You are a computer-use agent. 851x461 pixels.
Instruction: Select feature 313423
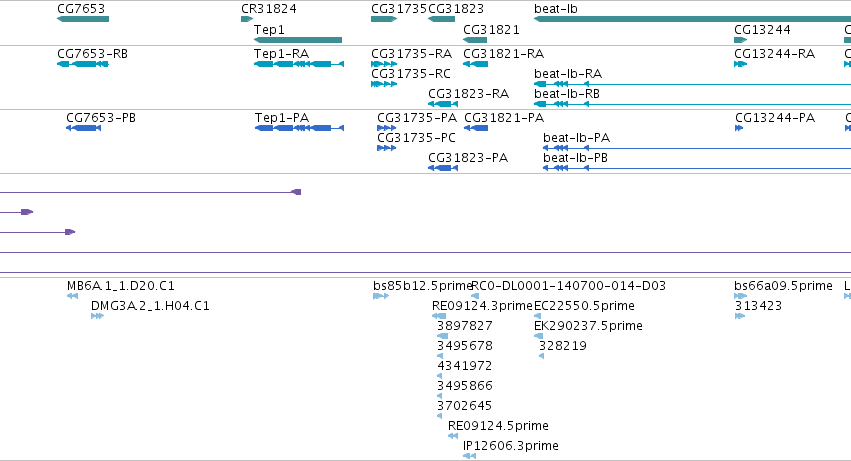758,306
